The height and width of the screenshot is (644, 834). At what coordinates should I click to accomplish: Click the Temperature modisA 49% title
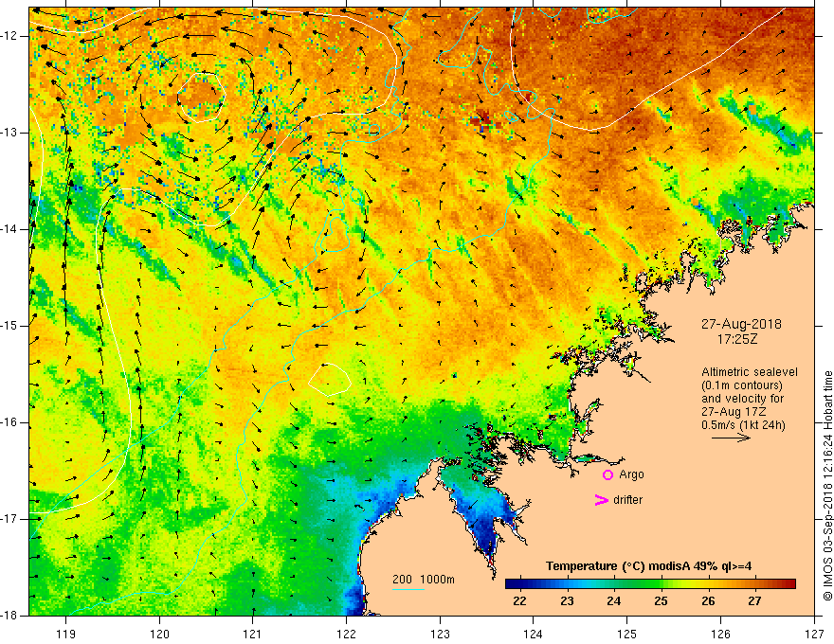(648, 566)
